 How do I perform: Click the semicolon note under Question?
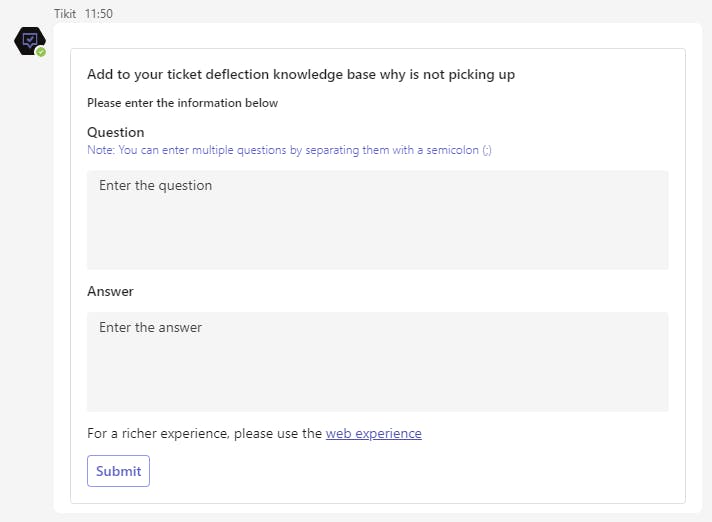click(x=289, y=150)
